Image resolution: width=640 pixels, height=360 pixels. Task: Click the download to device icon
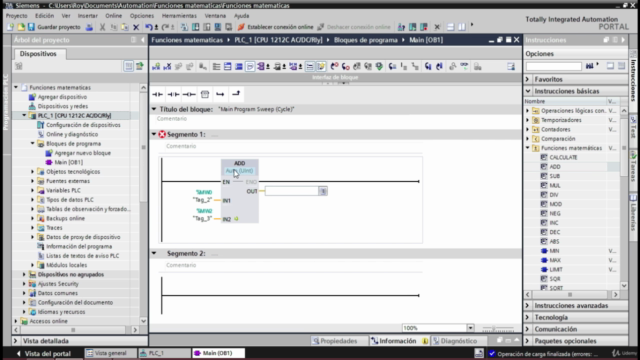pos(196,27)
